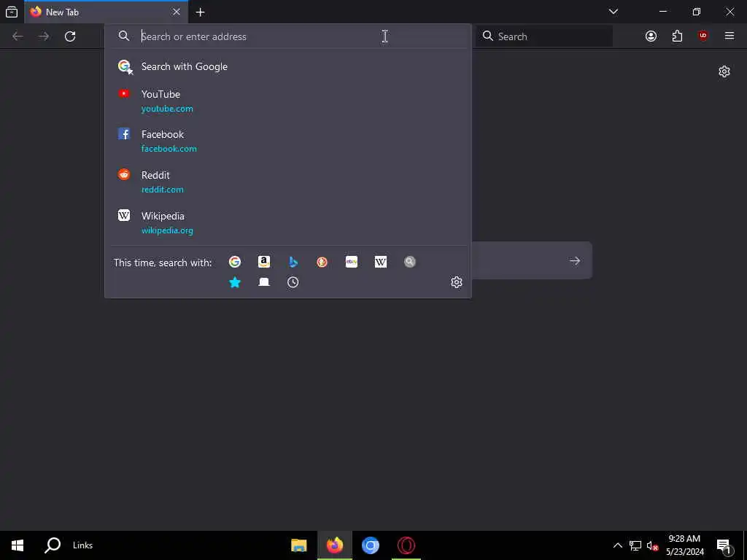Image resolution: width=747 pixels, height=560 pixels.
Task: Open the Windows Start menu
Action: pyautogui.click(x=18, y=545)
